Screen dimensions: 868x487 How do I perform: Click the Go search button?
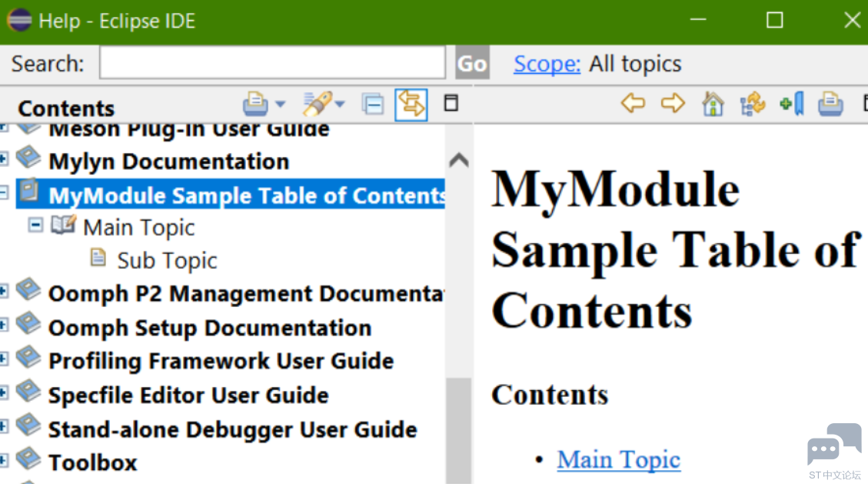pos(472,63)
